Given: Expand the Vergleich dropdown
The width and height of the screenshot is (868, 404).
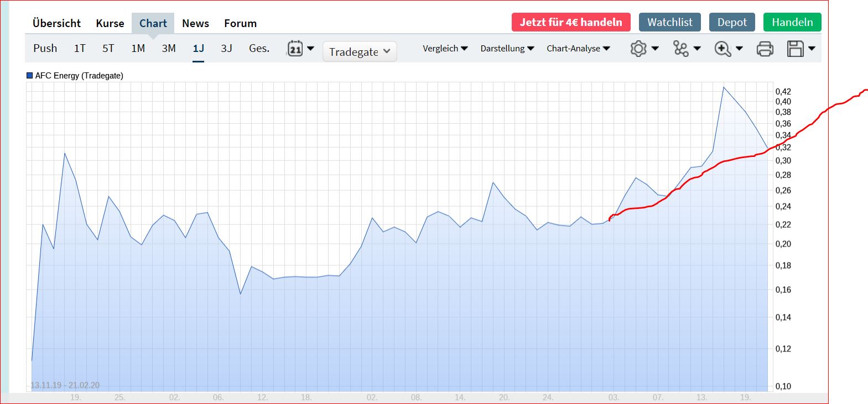Looking at the screenshot, I should pos(445,49).
